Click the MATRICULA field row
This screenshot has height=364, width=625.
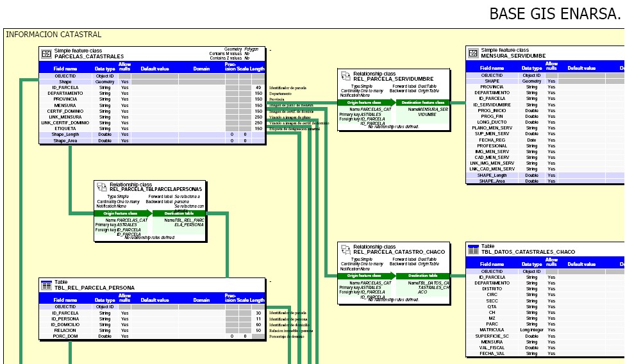pos(546,330)
